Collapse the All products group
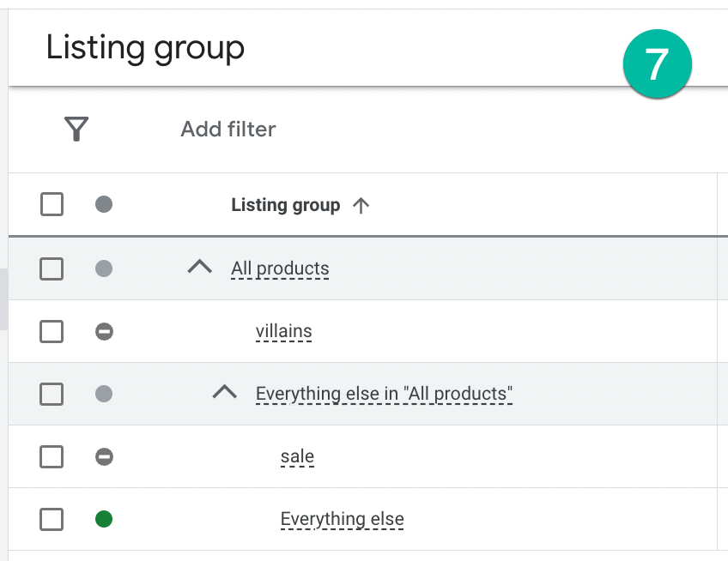 [199, 268]
